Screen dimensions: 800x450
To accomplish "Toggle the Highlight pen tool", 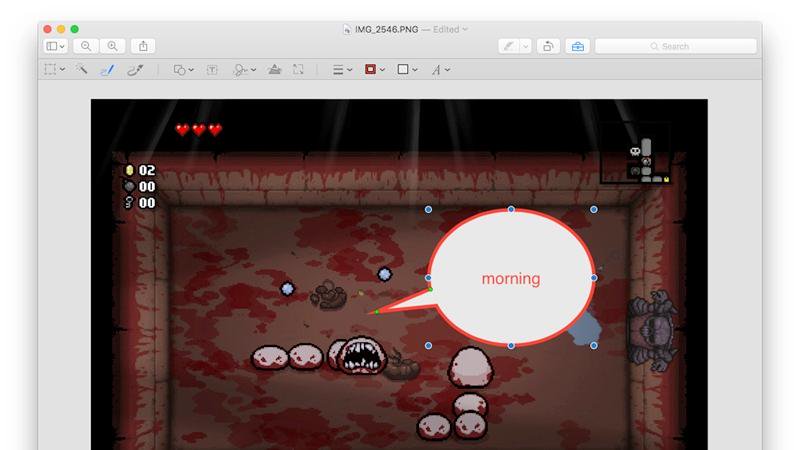I will tap(509, 46).
